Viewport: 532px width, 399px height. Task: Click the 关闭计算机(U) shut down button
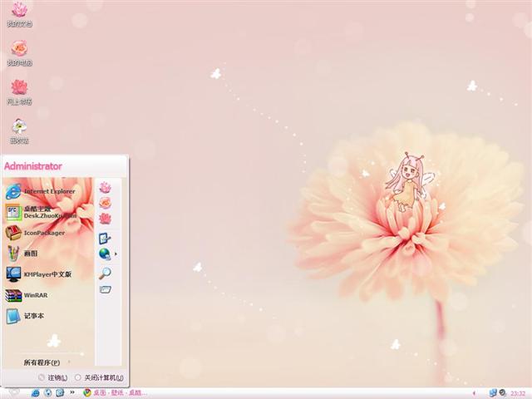point(99,377)
